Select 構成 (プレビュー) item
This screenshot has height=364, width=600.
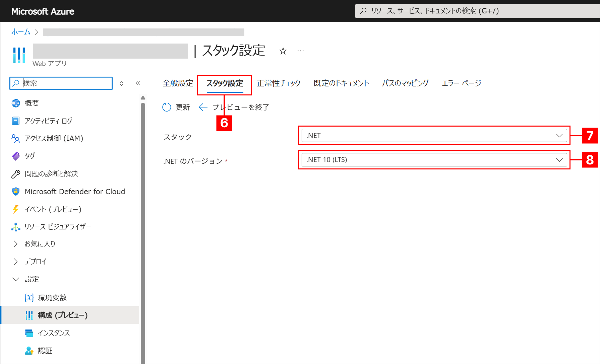pos(70,315)
